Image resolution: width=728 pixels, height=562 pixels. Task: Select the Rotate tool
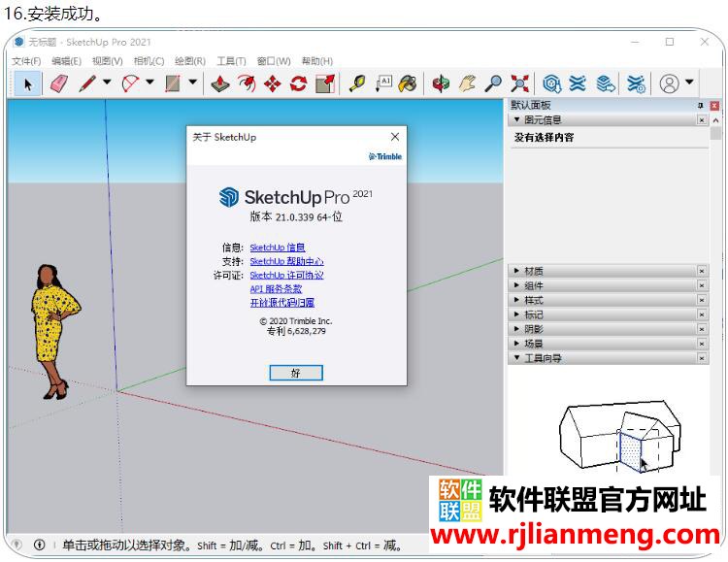pos(298,83)
